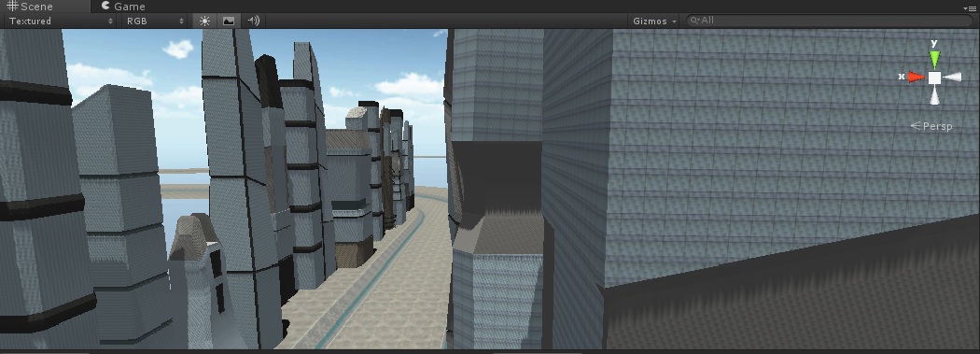Viewport: 980px width, 354px height.
Task: Click the white right-side gizmo cone
Action: [x=953, y=77]
